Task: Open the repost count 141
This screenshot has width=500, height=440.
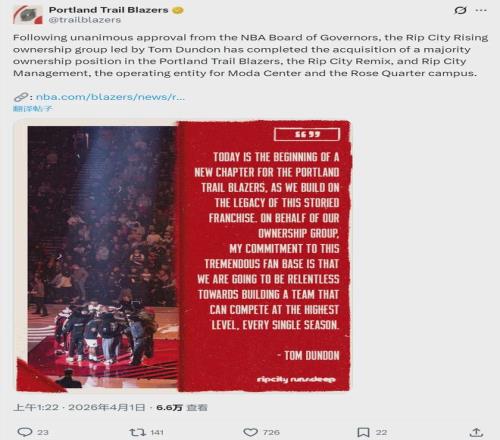Action: (157, 432)
